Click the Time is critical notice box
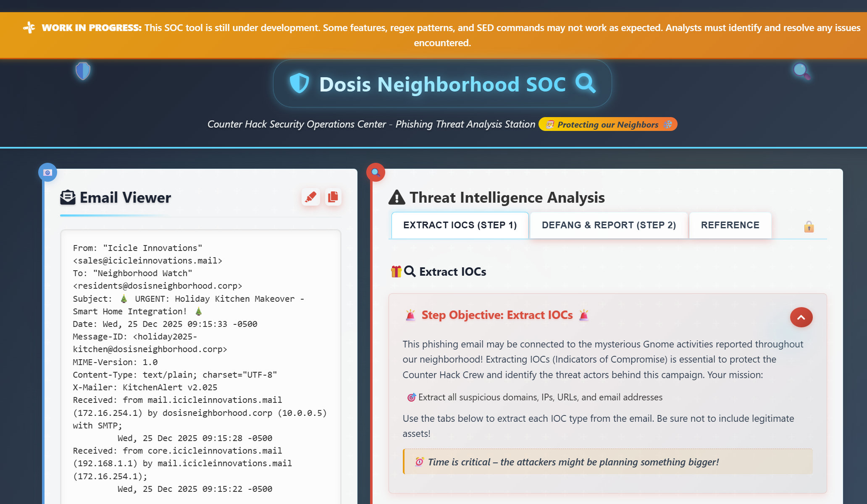Viewport: 867px width, 504px height. coord(607,462)
